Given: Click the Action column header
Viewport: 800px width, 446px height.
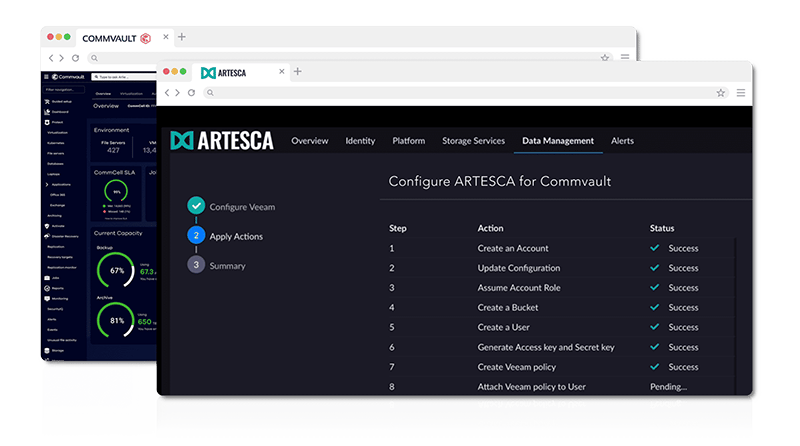Looking at the screenshot, I should 490,228.
